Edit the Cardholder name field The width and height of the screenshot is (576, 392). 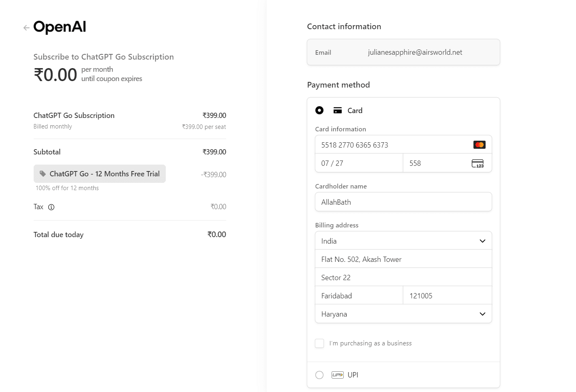[403, 202]
